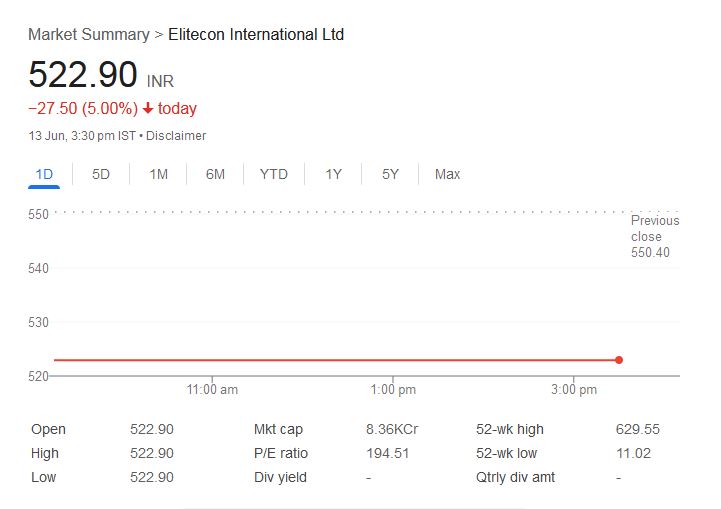Click the Elitecon International Ltd title

pyautogui.click(x=256, y=34)
